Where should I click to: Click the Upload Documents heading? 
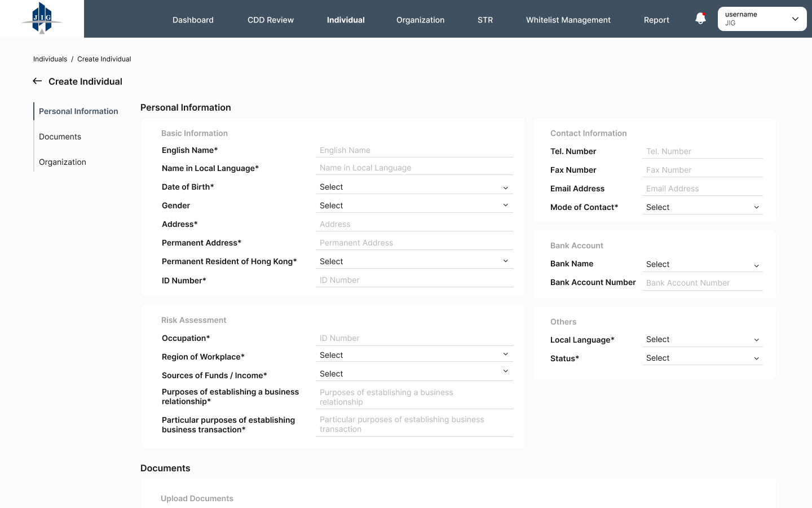pyautogui.click(x=197, y=498)
